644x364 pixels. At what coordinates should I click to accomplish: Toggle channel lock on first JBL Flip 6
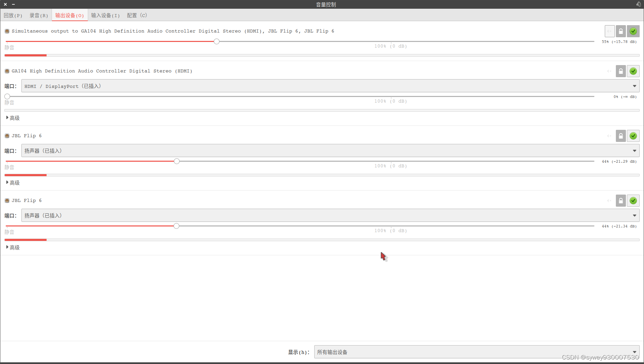tap(621, 136)
